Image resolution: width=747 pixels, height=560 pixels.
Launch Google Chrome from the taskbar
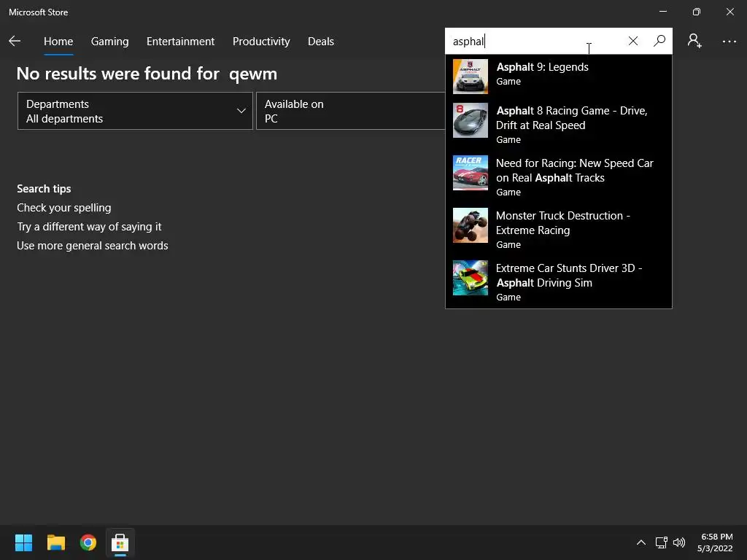point(88,542)
